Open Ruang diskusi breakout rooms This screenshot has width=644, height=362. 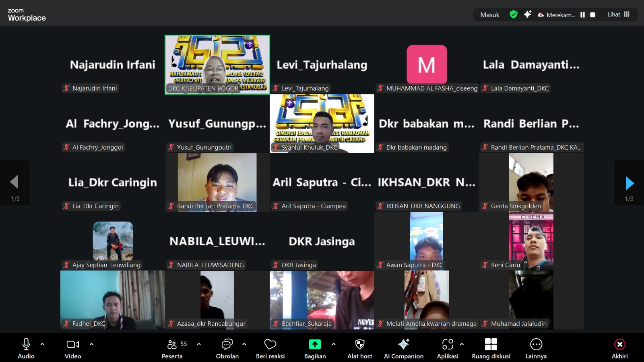(x=491, y=348)
